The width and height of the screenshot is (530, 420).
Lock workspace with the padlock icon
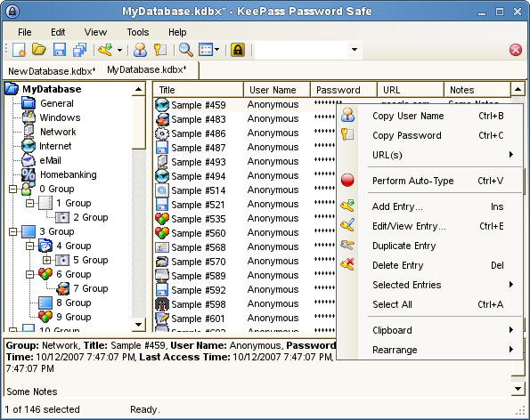coord(238,50)
